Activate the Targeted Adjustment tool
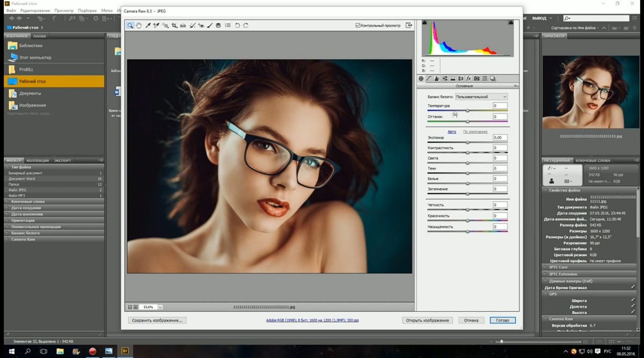 (x=166, y=25)
